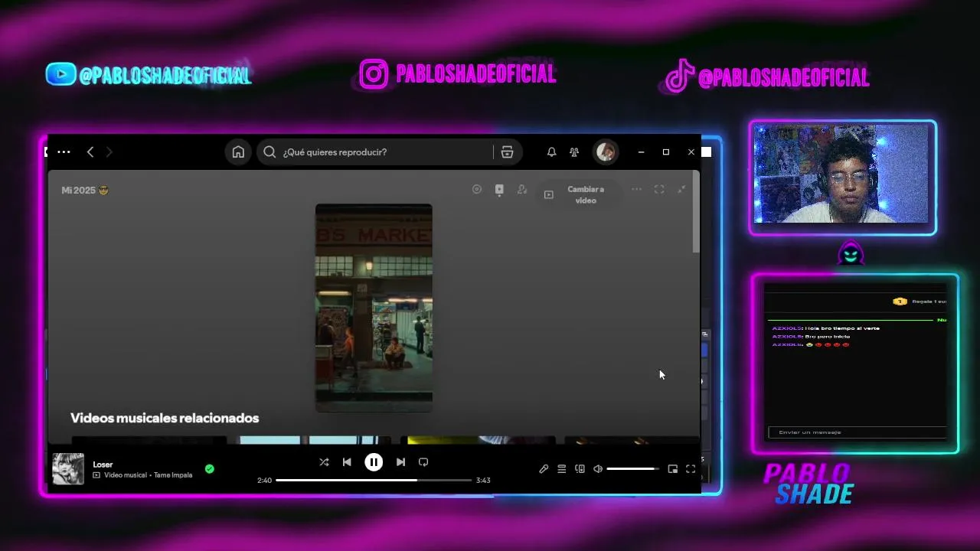Skip to next track
980x551 pixels.
[400, 462]
